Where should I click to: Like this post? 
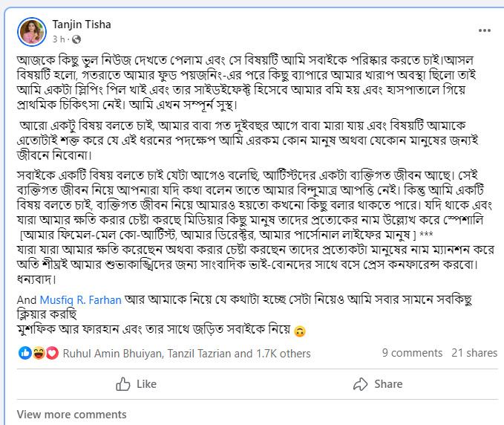137,384
